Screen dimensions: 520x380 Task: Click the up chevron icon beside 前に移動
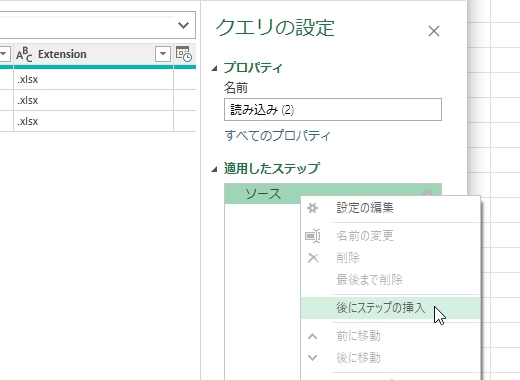point(312,336)
